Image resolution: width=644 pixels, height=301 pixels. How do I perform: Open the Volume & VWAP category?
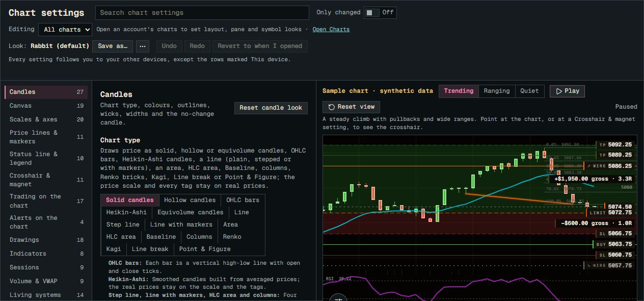pos(46,281)
